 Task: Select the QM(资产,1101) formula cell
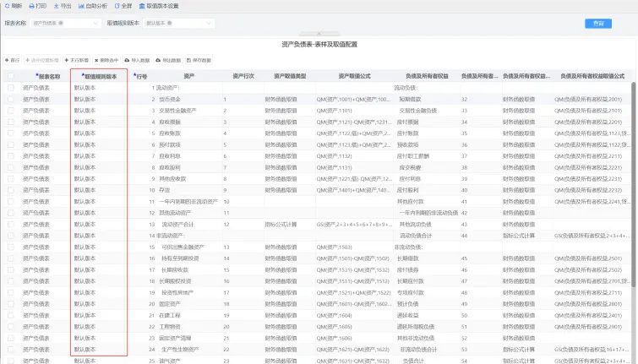pyautogui.click(x=334, y=111)
